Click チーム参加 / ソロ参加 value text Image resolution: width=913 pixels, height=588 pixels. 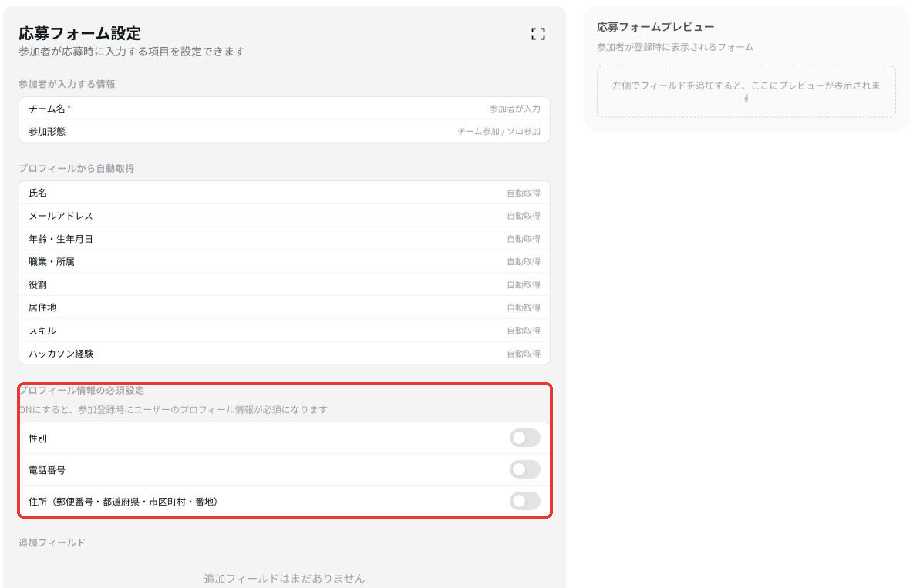pos(498,132)
